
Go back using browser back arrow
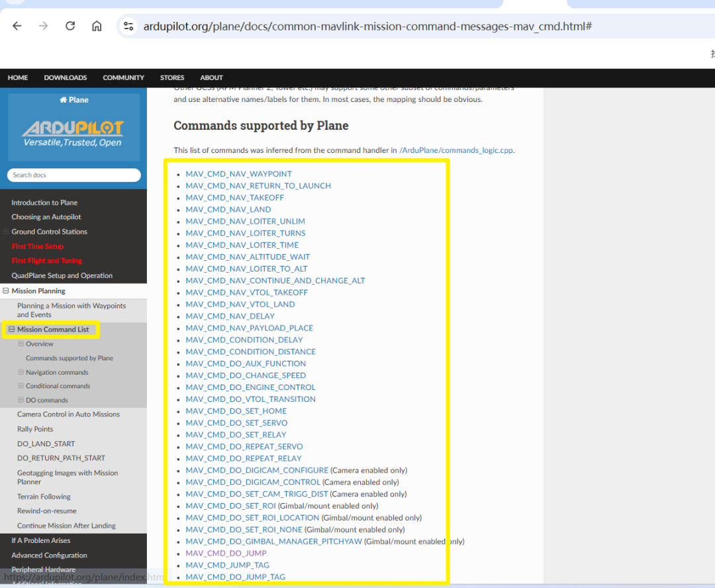tap(17, 26)
